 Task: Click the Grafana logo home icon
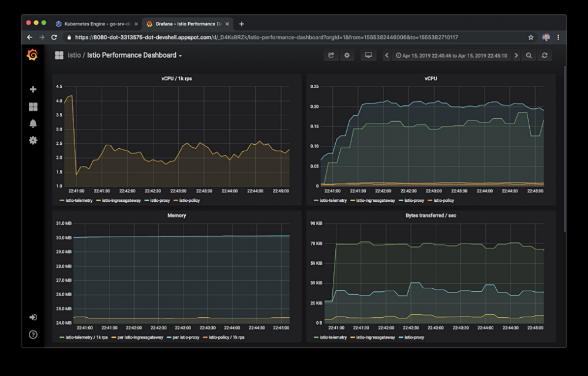(x=33, y=55)
